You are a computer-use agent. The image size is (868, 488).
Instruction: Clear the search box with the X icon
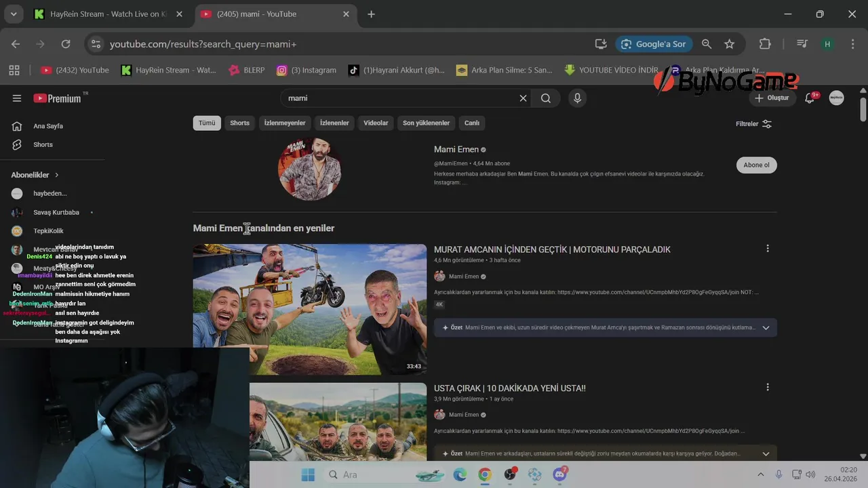click(523, 98)
